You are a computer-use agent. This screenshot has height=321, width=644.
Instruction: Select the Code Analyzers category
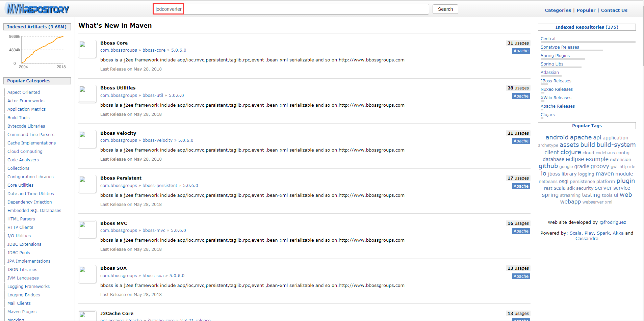(23, 160)
